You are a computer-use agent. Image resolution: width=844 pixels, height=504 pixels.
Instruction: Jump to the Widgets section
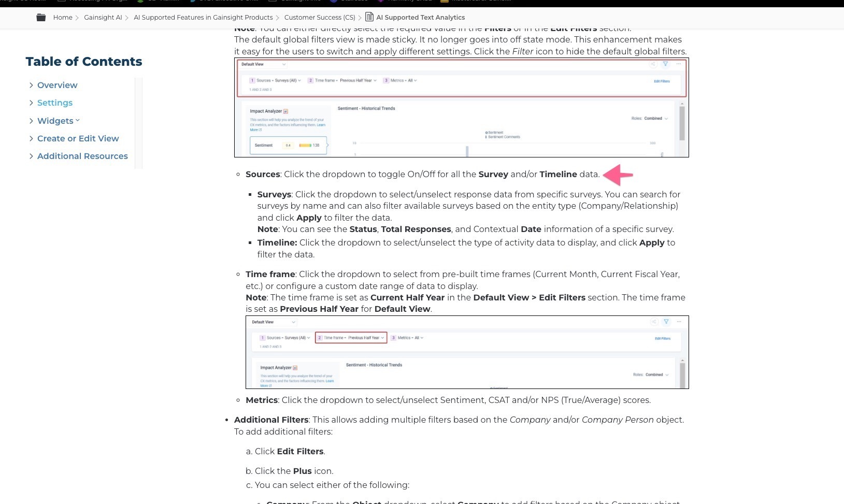pos(55,121)
